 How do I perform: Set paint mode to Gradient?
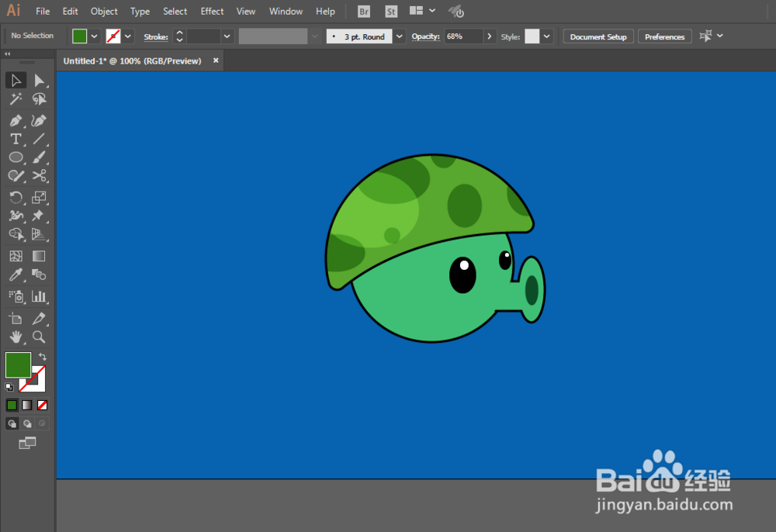click(27, 406)
